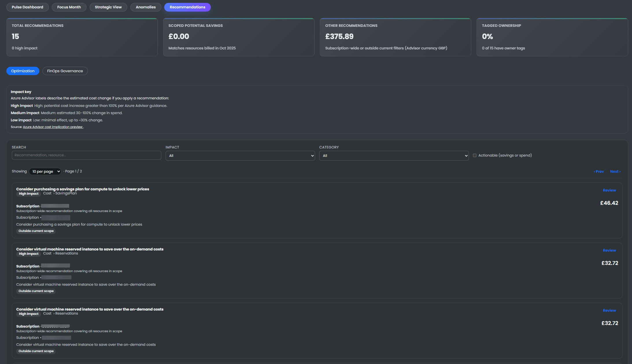
Task: Click Tagged Ownership 0% value
Action: point(487,36)
